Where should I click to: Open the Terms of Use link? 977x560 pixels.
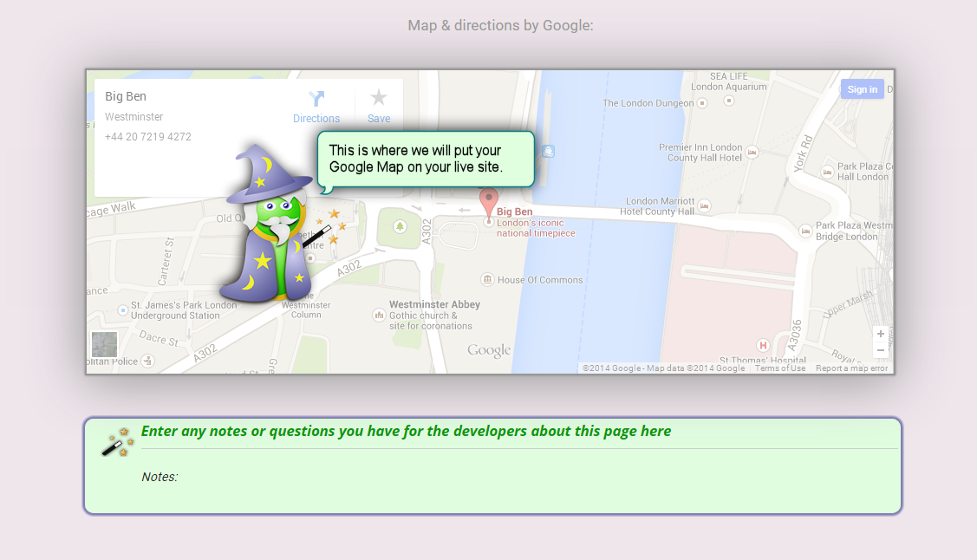(779, 368)
